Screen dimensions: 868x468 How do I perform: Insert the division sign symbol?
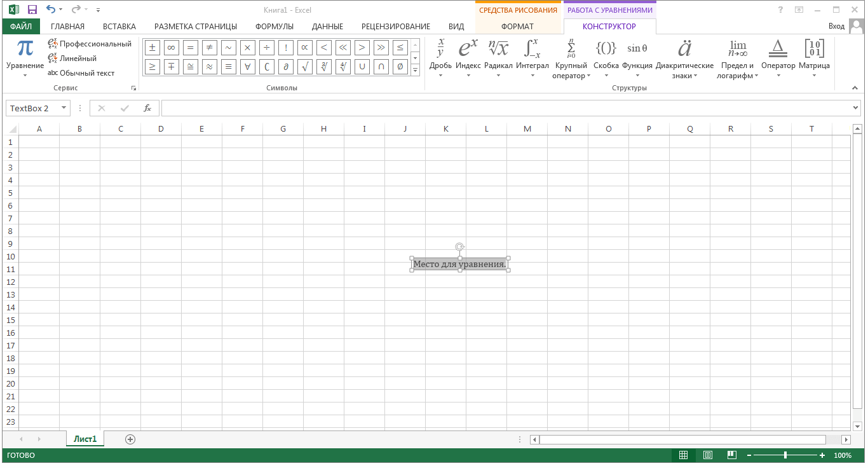[x=267, y=47]
